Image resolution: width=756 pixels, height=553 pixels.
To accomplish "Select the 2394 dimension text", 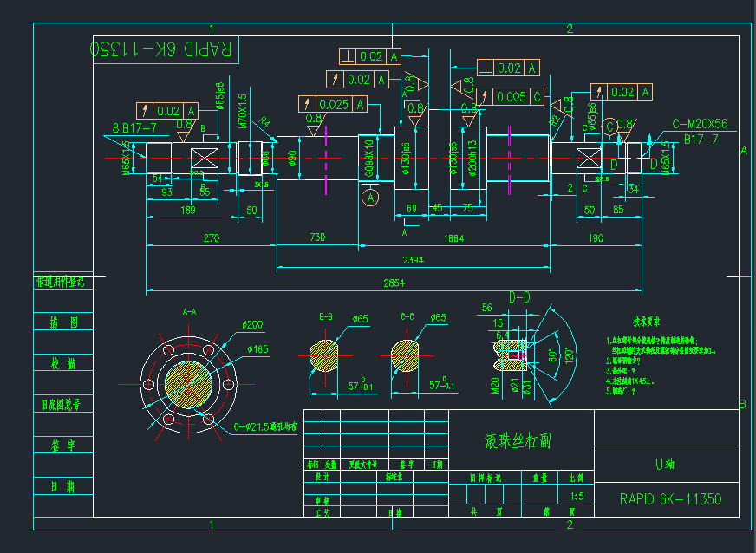I will point(412,260).
